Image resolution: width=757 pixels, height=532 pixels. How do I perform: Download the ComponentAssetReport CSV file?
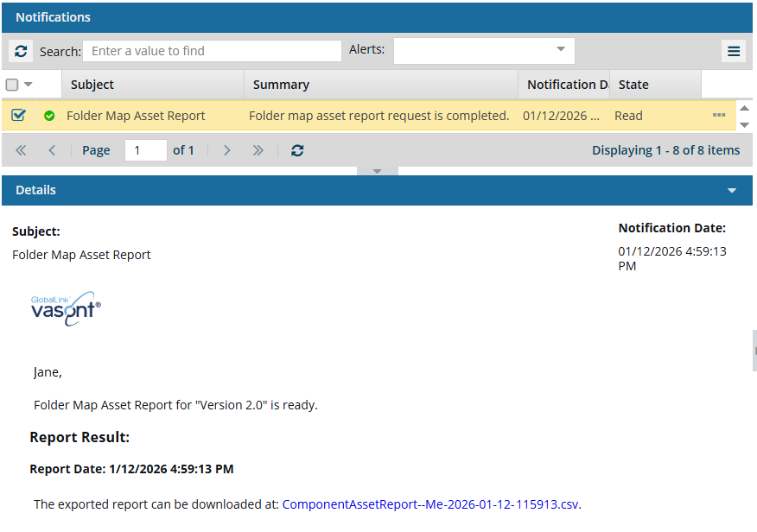tap(430, 504)
